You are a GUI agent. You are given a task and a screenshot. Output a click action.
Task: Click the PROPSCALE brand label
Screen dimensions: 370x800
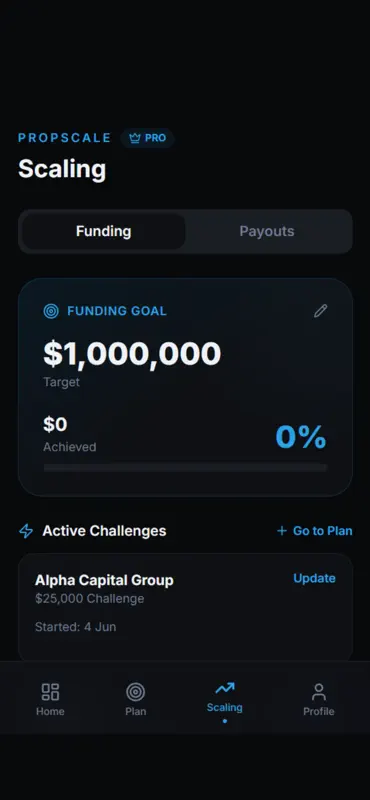point(64,138)
